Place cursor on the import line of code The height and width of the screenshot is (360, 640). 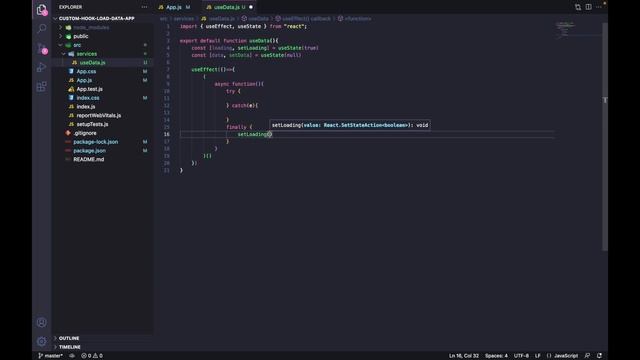coord(243,26)
